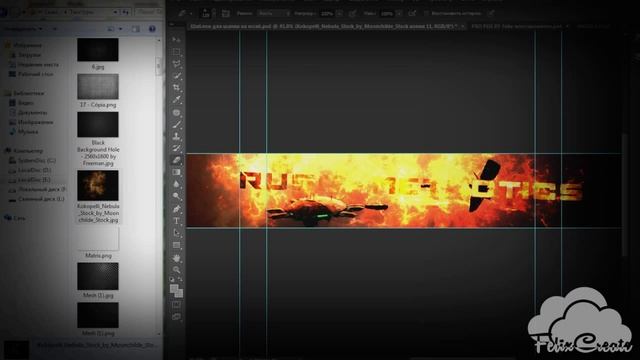Toggle Quick Mask mode

[x=176, y=305]
